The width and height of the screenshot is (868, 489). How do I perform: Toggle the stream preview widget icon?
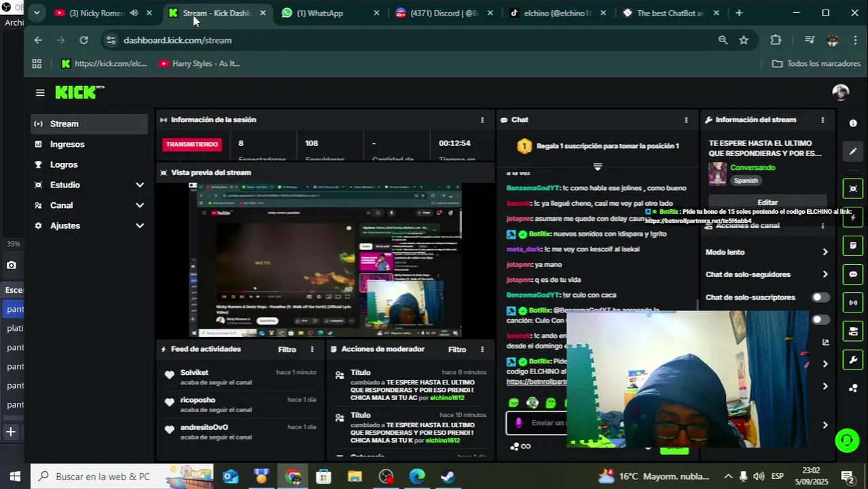(853, 188)
